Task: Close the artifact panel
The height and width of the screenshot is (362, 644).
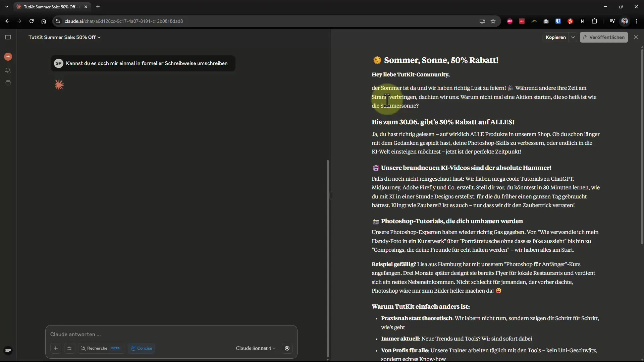Action: 636,37
